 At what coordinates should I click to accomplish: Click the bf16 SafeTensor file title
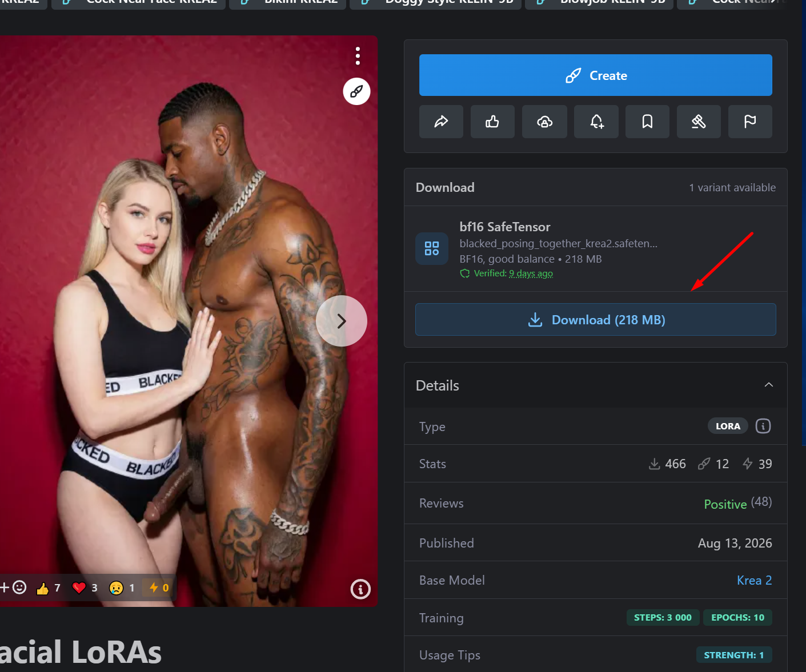[x=505, y=227]
